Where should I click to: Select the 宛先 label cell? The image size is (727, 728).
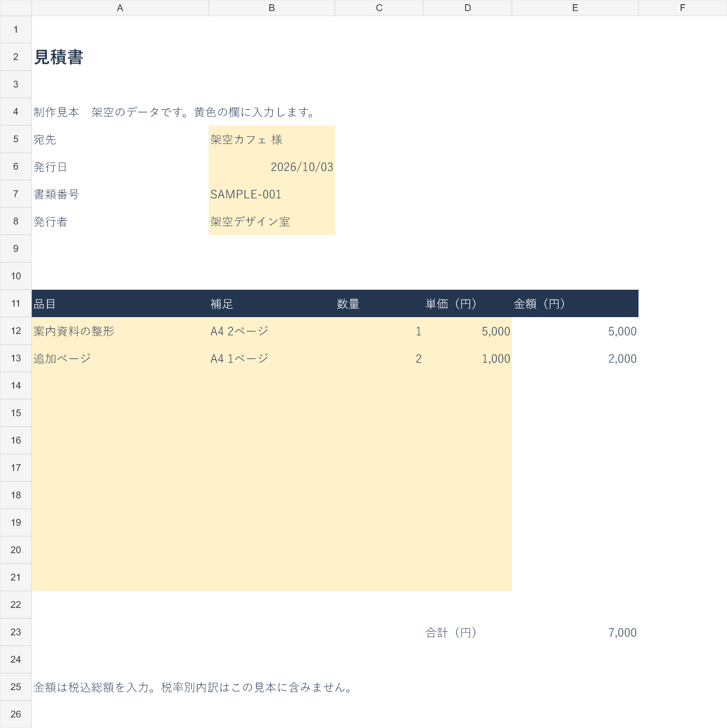pyautogui.click(x=120, y=139)
